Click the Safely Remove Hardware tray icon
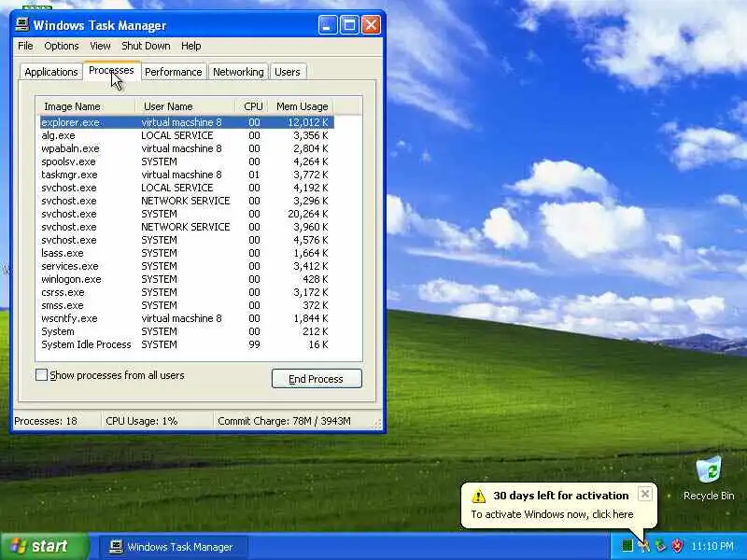Screen dimensions: 747x560 (x=660, y=546)
